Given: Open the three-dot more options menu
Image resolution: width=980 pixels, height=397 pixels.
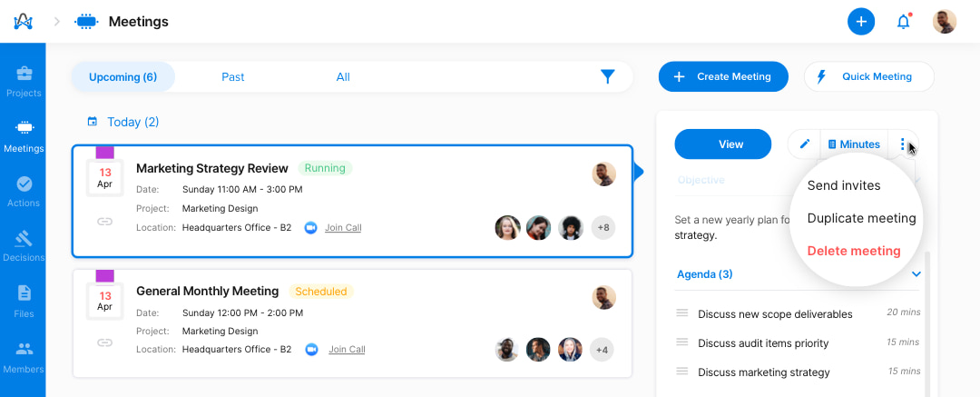Looking at the screenshot, I should (x=903, y=144).
